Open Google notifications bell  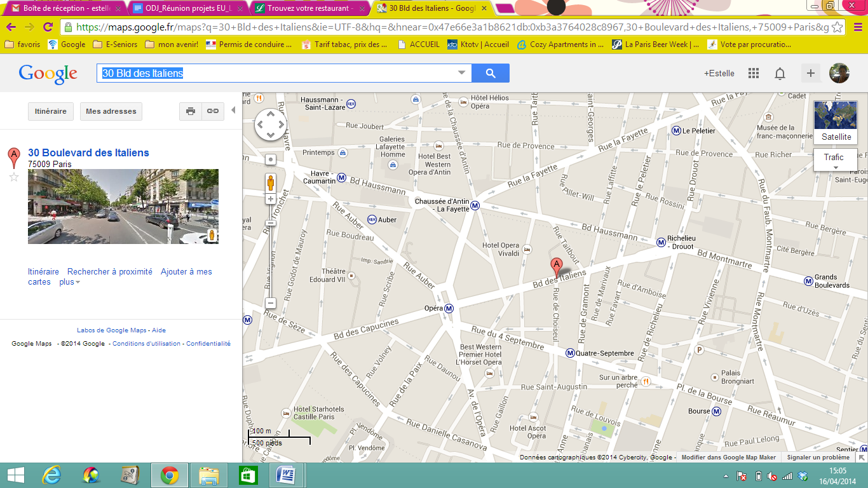pyautogui.click(x=780, y=74)
